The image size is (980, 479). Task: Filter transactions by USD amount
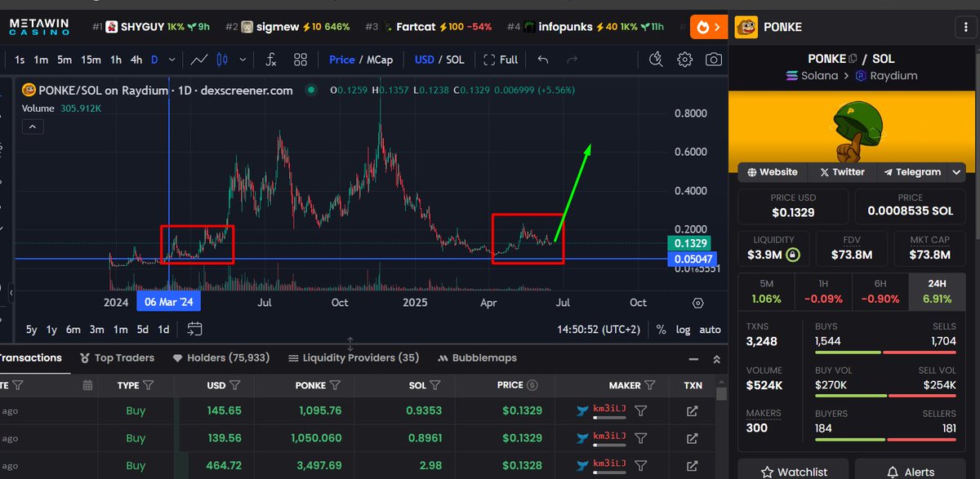(235, 385)
